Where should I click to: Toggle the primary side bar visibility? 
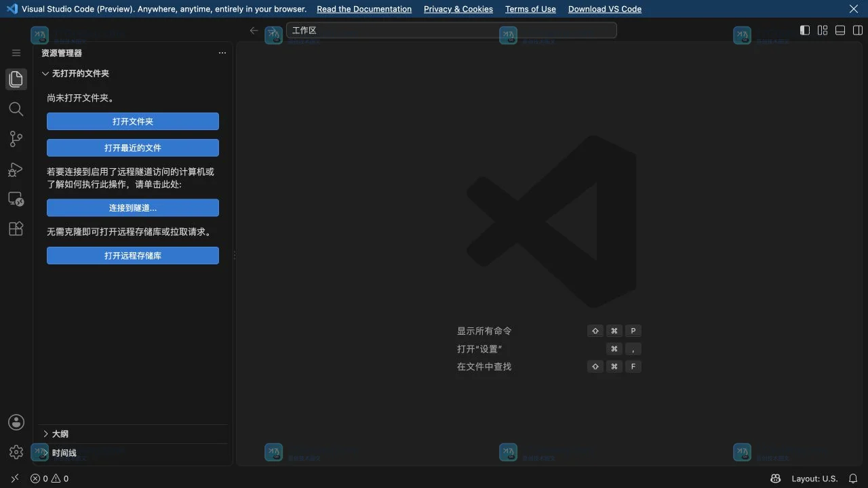coord(805,30)
